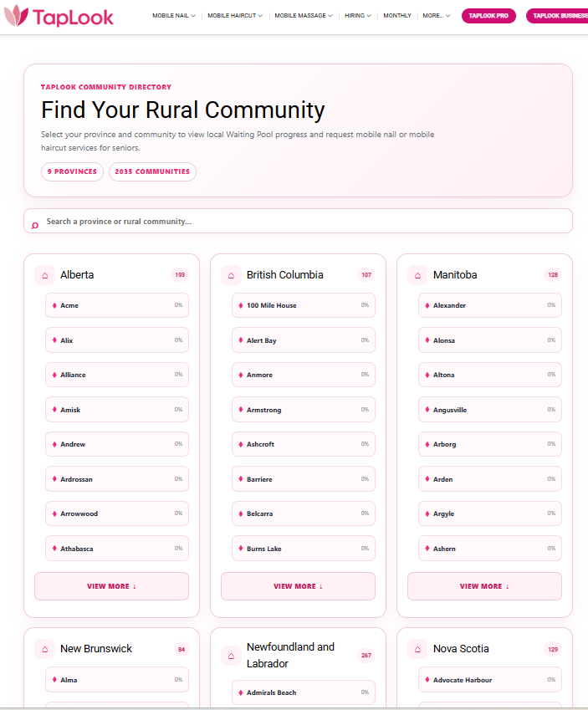The width and height of the screenshot is (588, 710).
Task: Open the Belcarra community entry
Action: [304, 513]
